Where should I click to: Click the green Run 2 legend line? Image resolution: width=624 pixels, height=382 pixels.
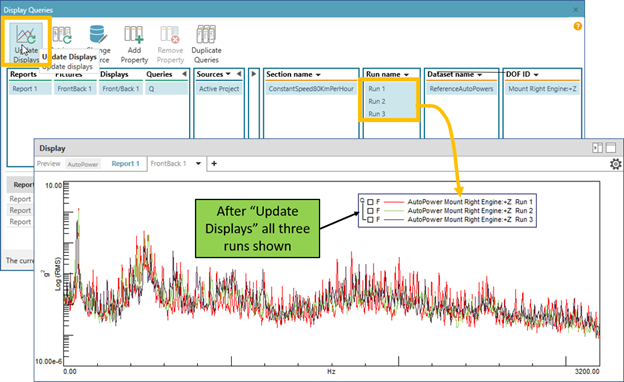pos(394,211)
